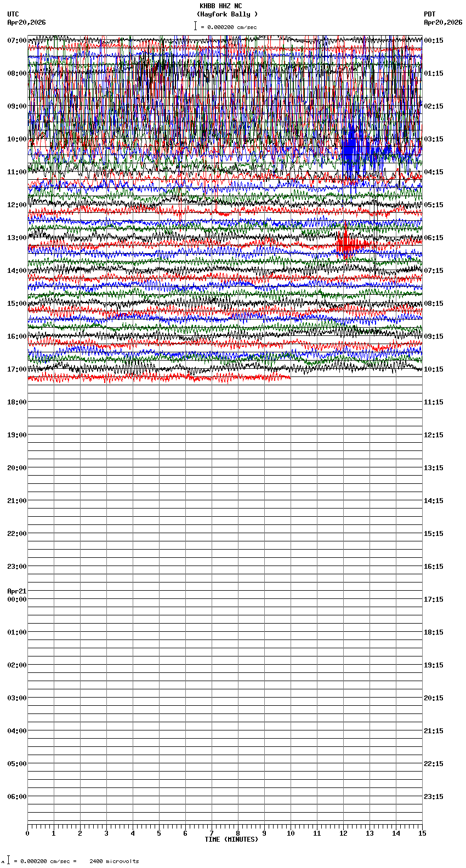466x868 pixels.
Task: Click the '16:15' PDT time label
Action: [x=434, y=567]
